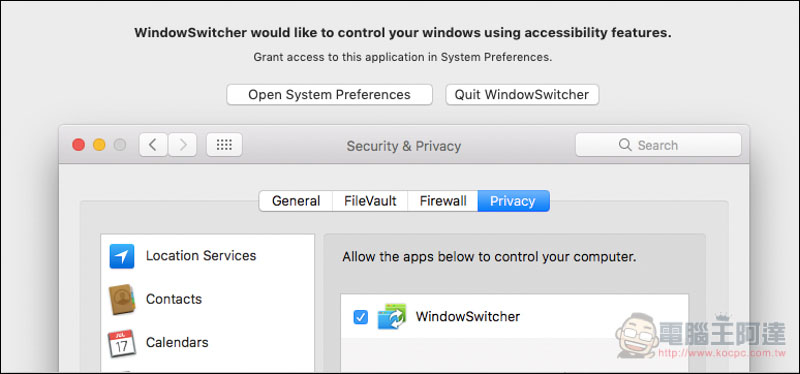Image resolution: width=800 pixels, height=374 pixels.
Task: Click the Location Services arrow icon
Action: [121, 256]
